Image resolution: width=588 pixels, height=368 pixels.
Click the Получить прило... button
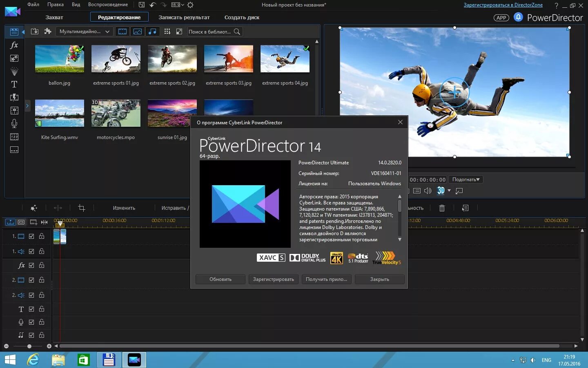point(327,279)
